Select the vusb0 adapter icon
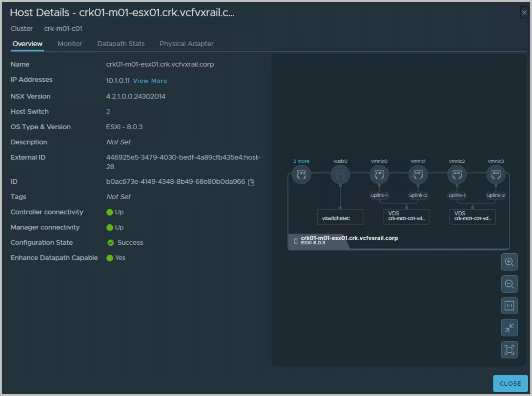This screenshot has height=396, width=532. (340, 174)
